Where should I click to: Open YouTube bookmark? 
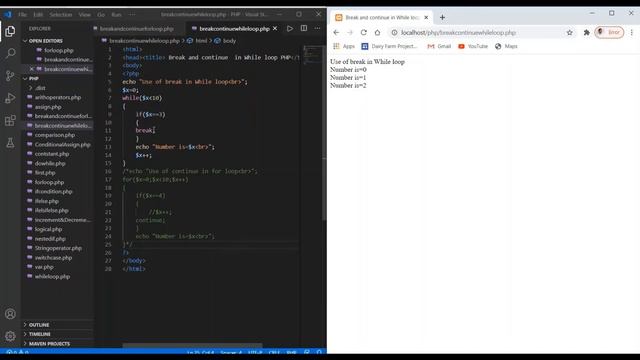(473, 46)
